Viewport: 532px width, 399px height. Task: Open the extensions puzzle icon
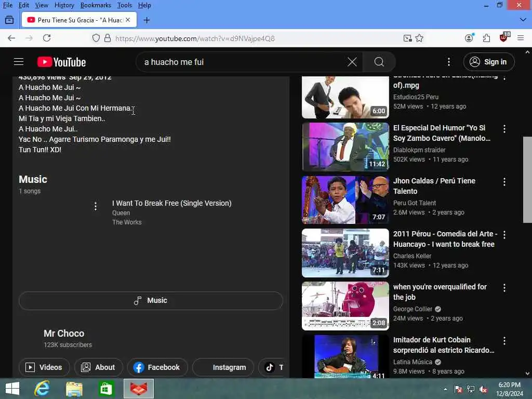tap(486, 38)
